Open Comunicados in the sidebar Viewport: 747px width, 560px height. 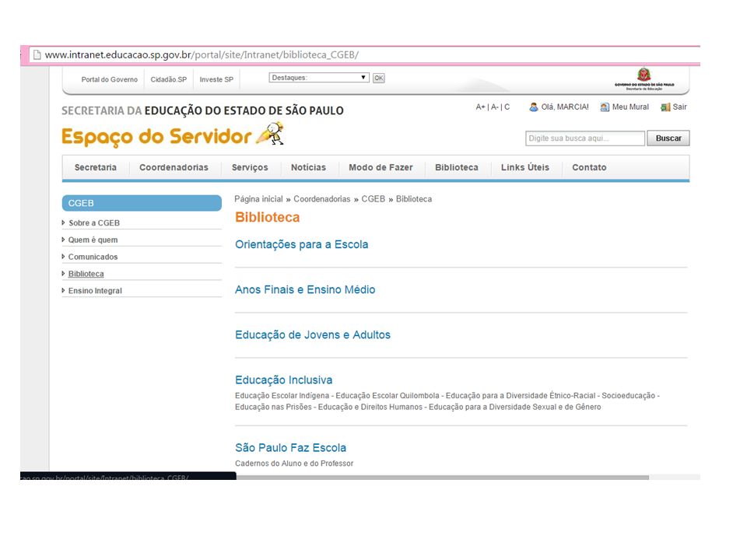(x=93, y=257)
